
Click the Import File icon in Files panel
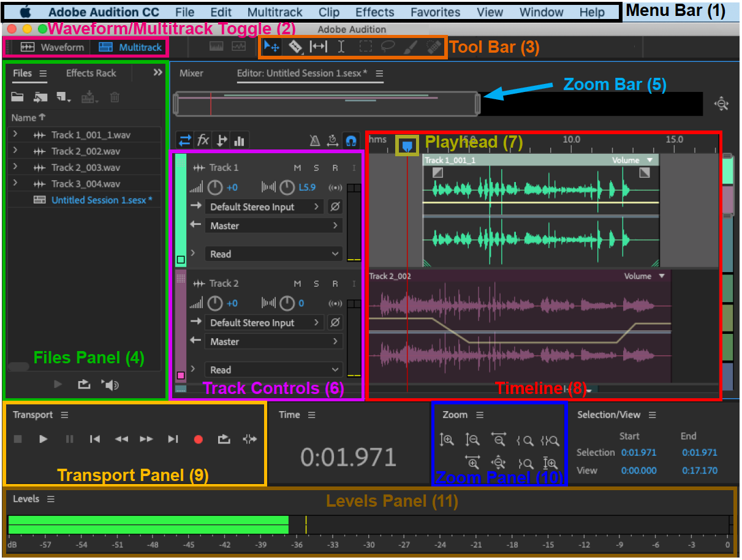tap(41, 97)
